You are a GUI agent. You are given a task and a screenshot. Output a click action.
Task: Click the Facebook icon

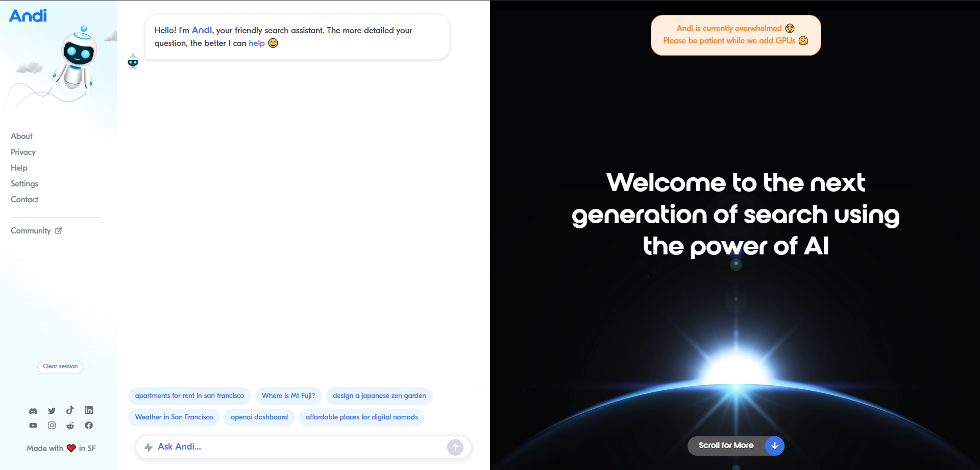point(89,425)
